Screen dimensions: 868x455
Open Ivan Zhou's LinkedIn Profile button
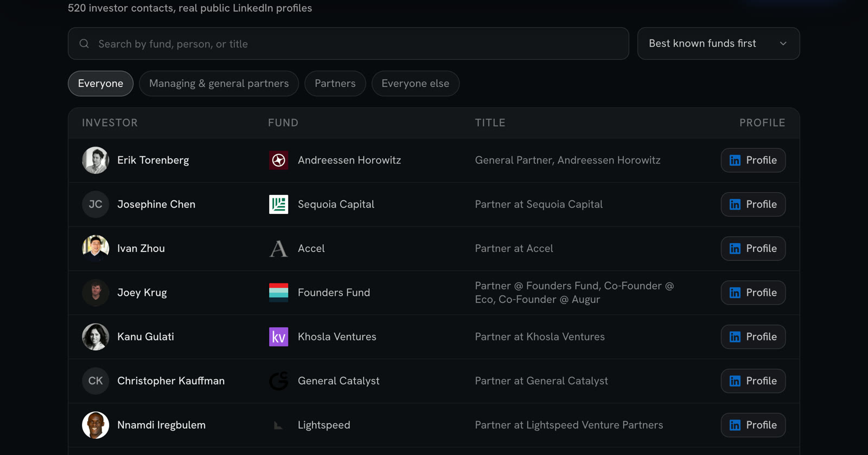[753, 248]
